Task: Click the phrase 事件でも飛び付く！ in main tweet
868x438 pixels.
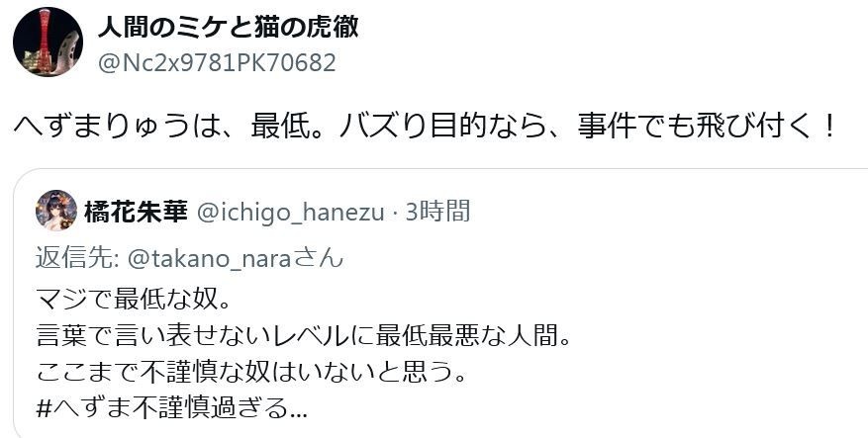Action: pos(708,128)
